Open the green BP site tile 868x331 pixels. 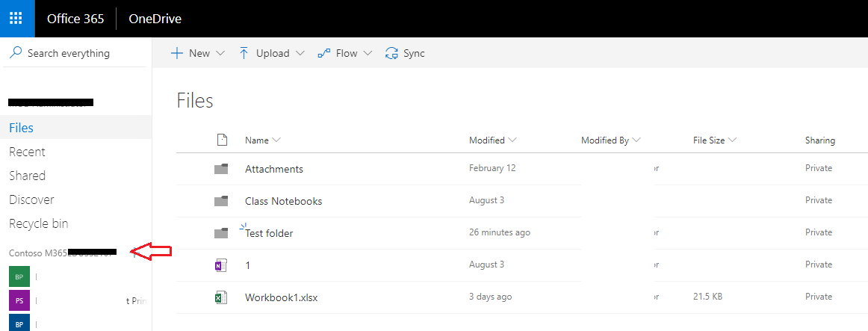click(19, 276)
